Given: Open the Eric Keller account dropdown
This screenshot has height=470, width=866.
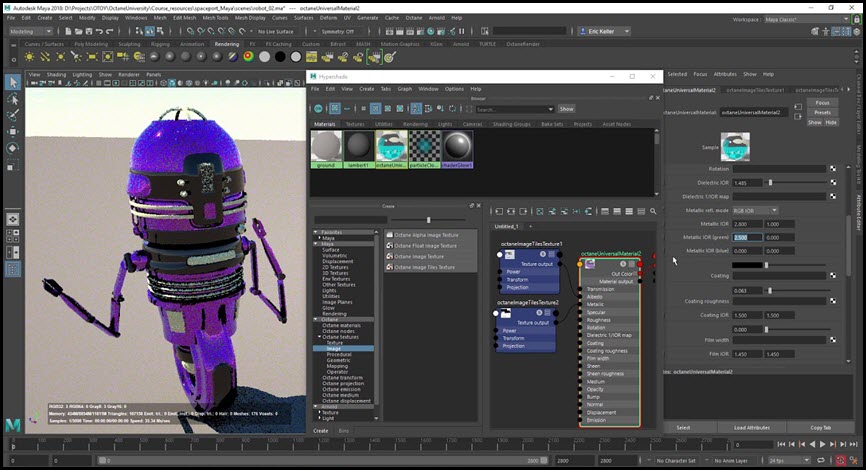Looking at the screenshot, I should pyautogui.click(x=605, y=31).
